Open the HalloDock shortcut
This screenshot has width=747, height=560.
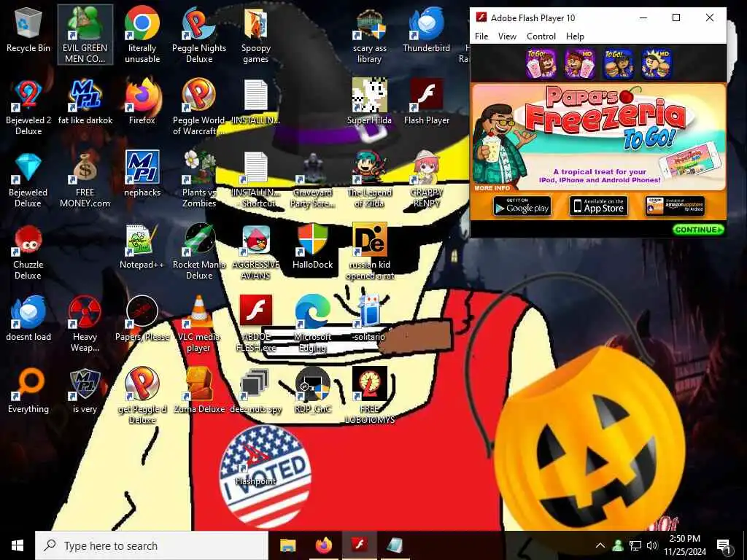[313, 246]
